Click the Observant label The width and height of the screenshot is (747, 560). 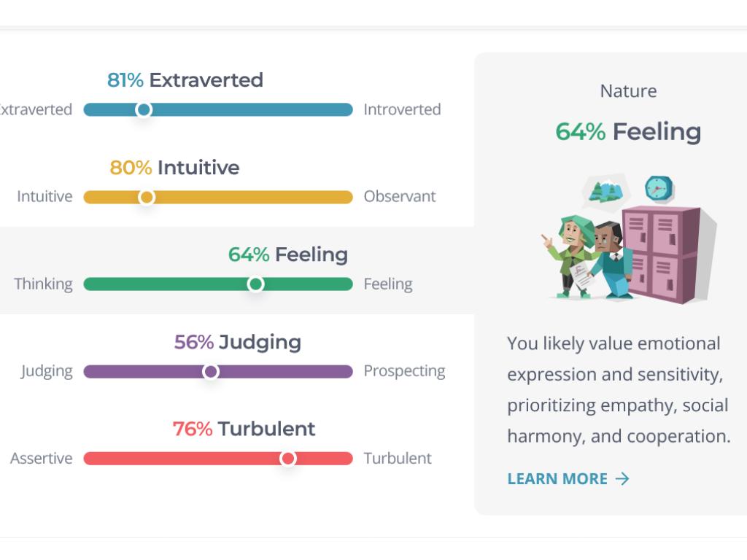(400, 197)
